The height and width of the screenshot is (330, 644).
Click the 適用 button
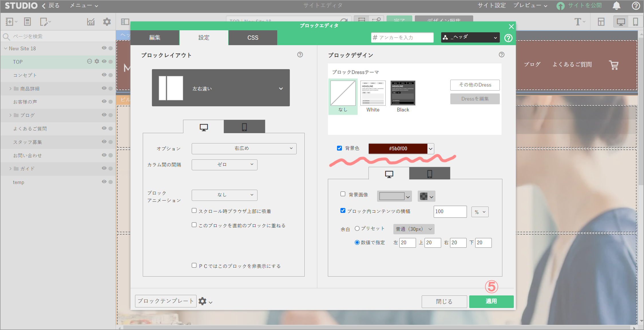pos(491,301)
